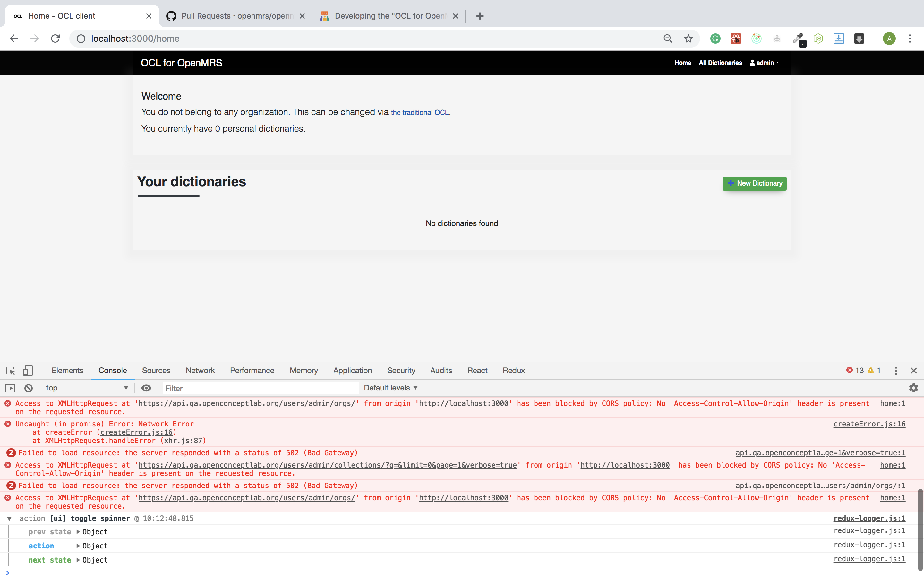Click the 1 warning counter
The width and height of the screenshot is (924, 578).
[874, 371]
